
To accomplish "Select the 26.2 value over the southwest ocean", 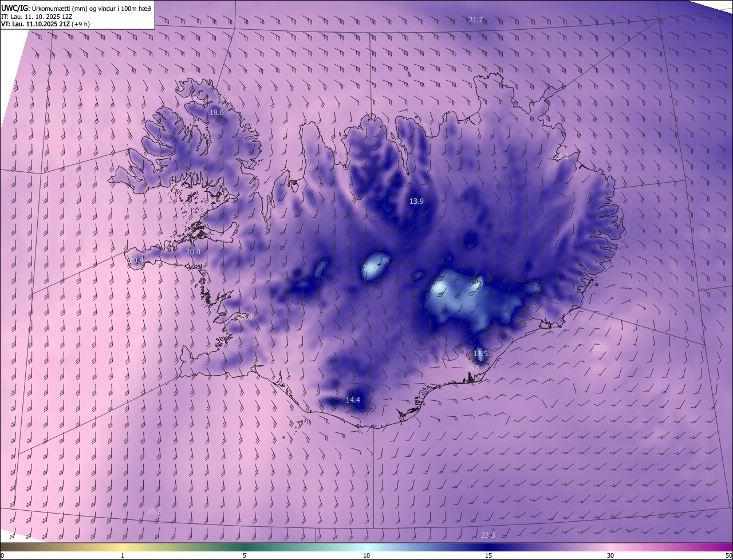I will coord(154,511).
